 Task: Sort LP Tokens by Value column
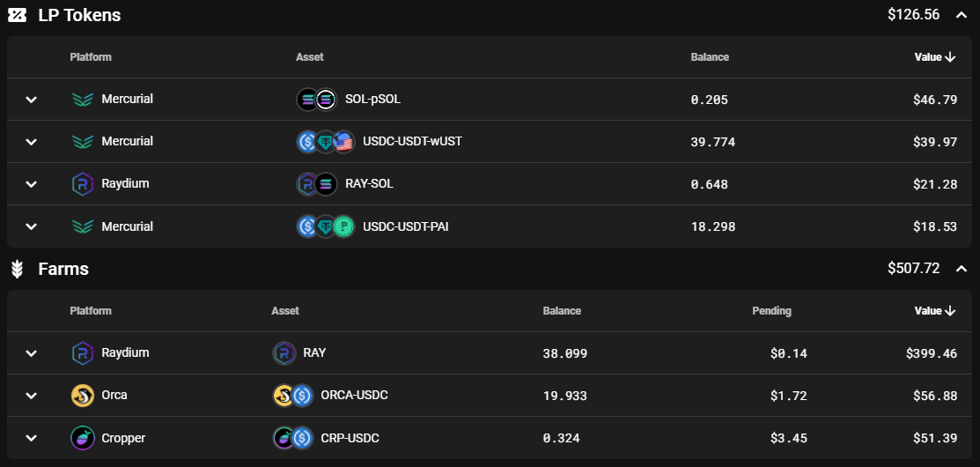pos(934,57)
